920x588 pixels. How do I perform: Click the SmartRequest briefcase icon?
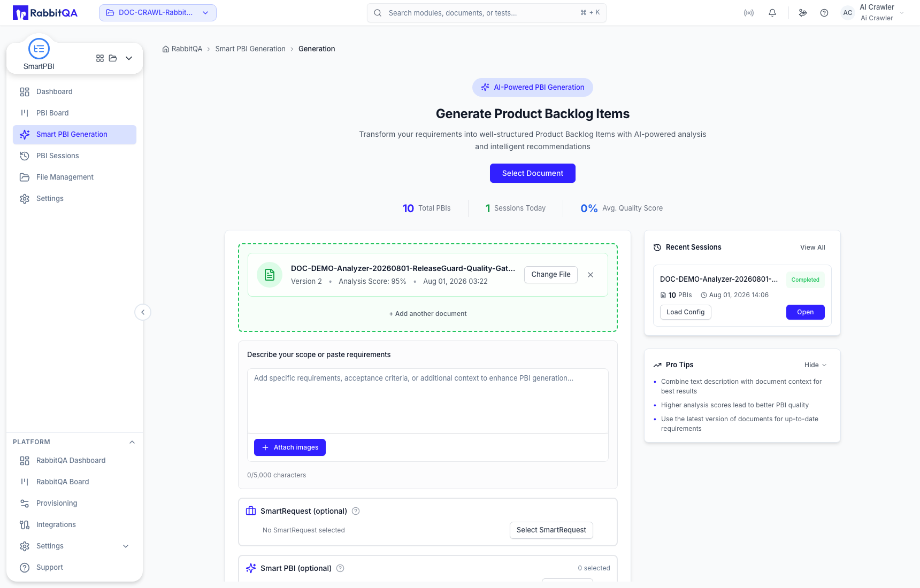click(251, 511)
